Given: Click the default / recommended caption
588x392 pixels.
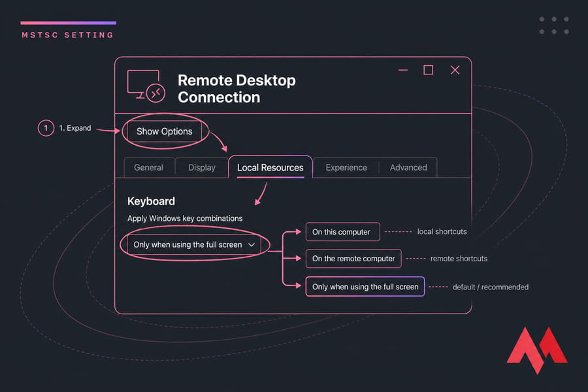Looking at the screenshot, I should pyautogui.click(x=491, y=287).
